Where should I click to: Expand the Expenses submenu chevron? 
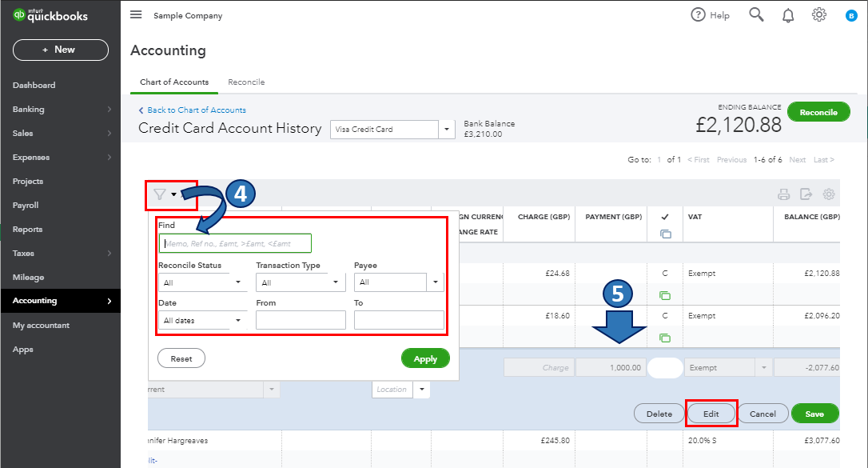pyautogui.click(x=109, y=158)
